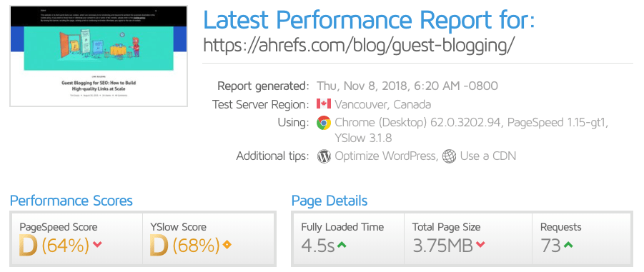
Task: Click the red down arrow beside 3.75MB
Action: tap(480, 246)
